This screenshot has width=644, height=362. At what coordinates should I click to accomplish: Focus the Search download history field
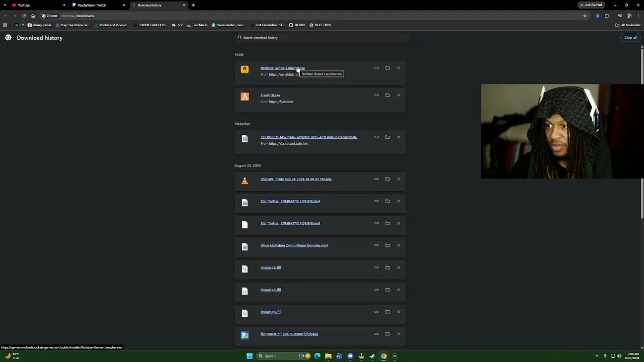322,38
